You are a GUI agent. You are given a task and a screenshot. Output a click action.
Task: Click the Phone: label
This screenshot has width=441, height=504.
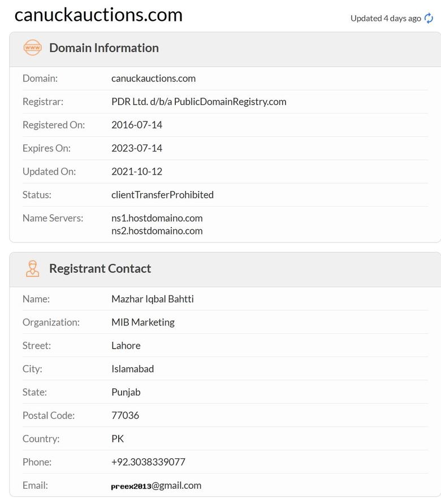tap(37, 462)
